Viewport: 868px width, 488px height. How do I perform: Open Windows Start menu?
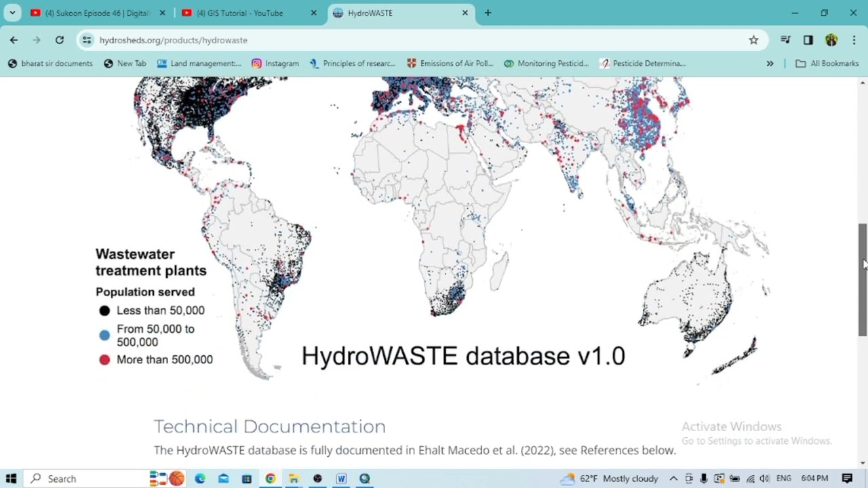point(11,479)
